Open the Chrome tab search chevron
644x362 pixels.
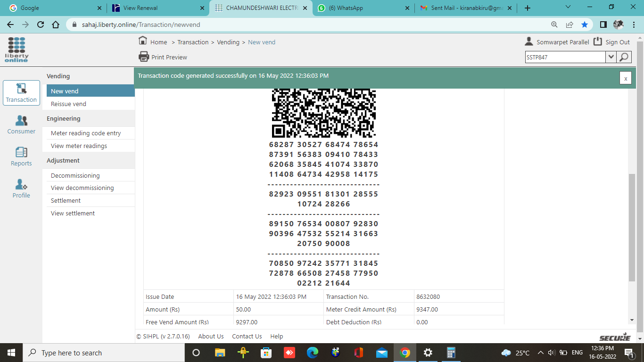568,7
